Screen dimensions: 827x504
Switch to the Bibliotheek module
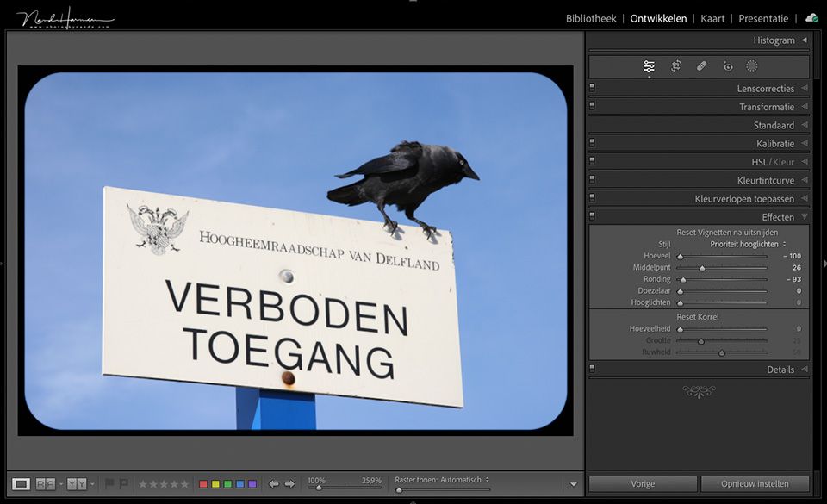click(x=591, y=18)
